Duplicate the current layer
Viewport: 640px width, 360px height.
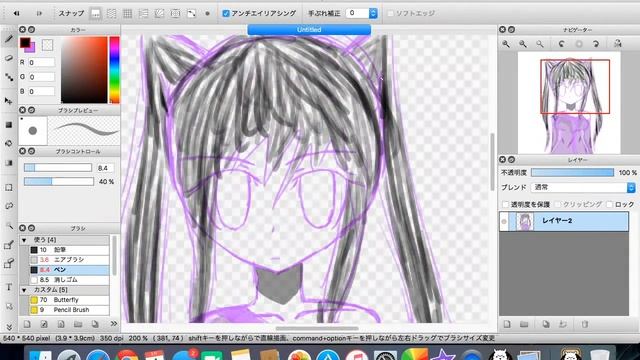click(546, 324)
